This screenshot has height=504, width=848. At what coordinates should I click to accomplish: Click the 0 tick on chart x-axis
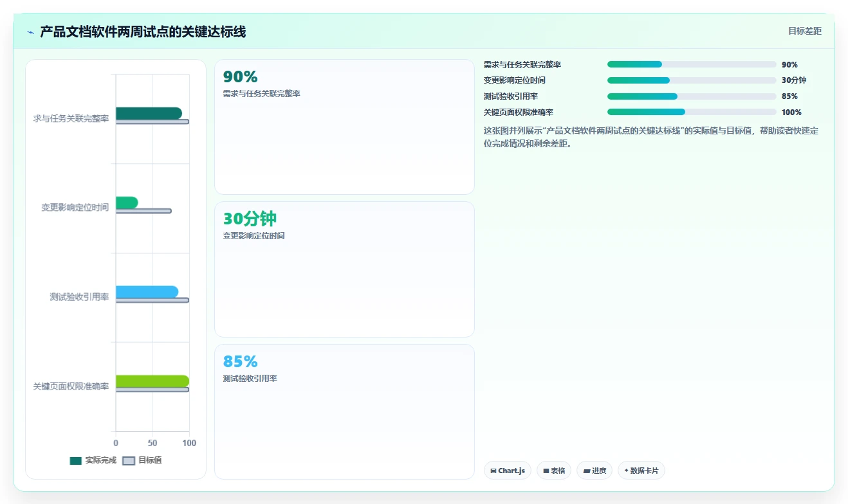point(116,443)
